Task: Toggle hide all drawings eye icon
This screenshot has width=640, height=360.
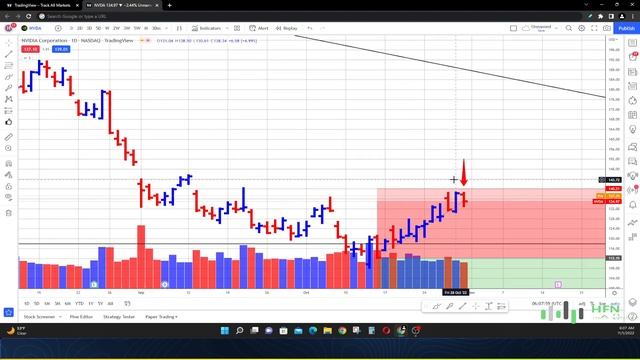Action: click(9, 198)
